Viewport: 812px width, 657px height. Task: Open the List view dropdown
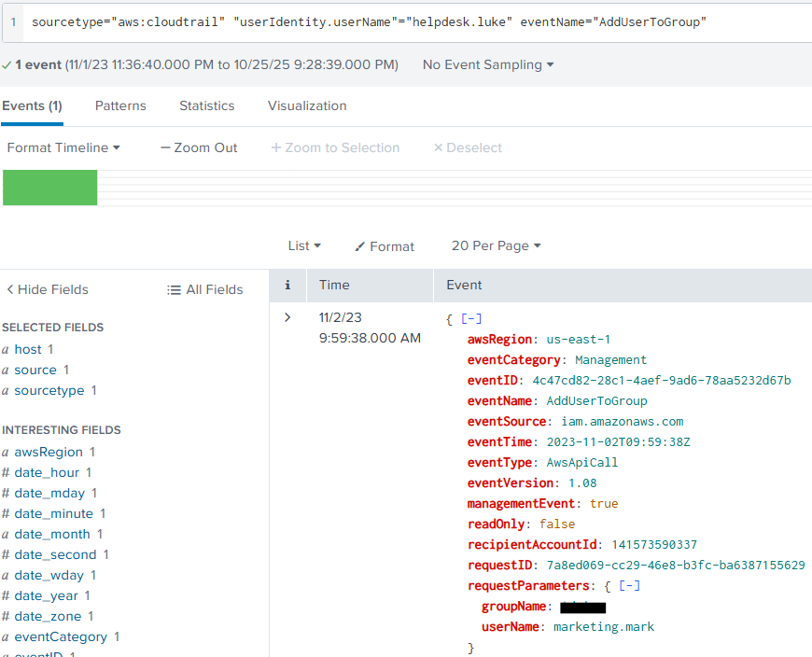point(304,245)
